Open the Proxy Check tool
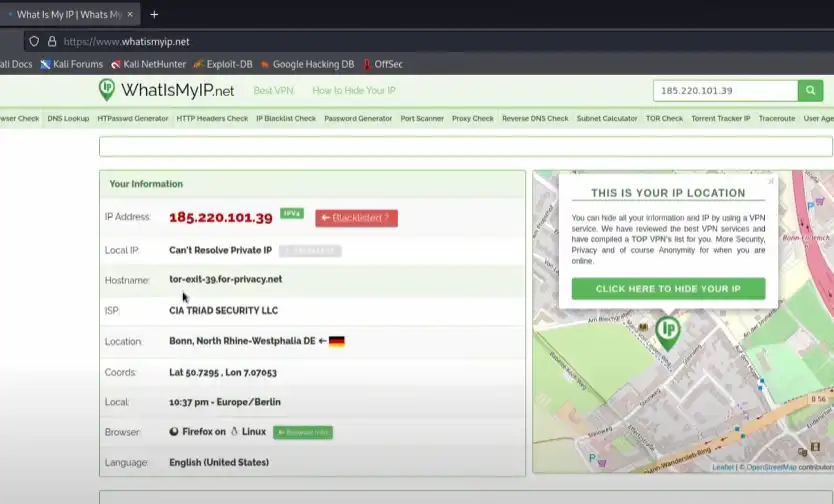 tap(473, 119)
